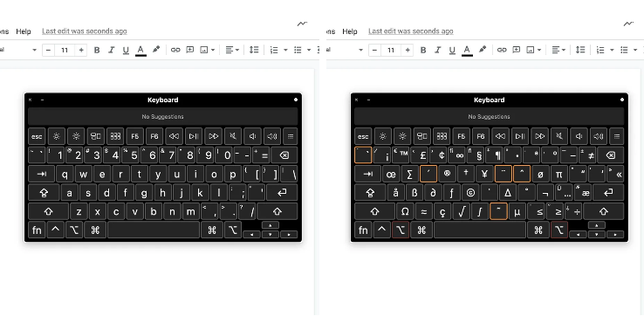Click the summation ∑ key
Screen dimensions: 644x323
[x=410, y=174]
